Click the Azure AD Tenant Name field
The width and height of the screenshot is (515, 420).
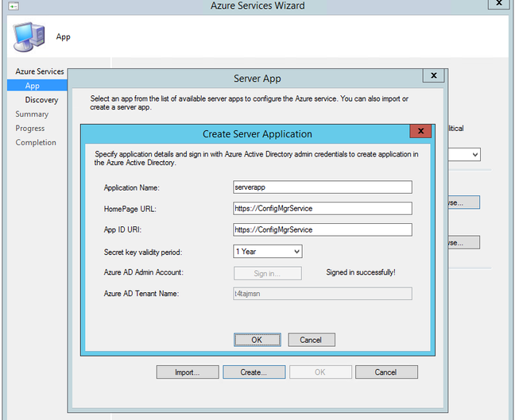[x=323, y=294]
